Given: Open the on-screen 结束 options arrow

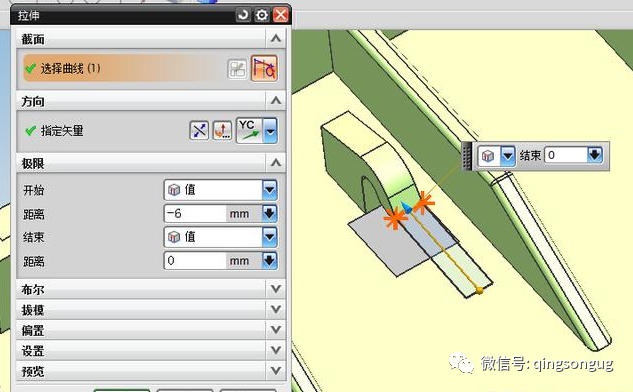Looking at the screenshot, I should pos(595,155).
